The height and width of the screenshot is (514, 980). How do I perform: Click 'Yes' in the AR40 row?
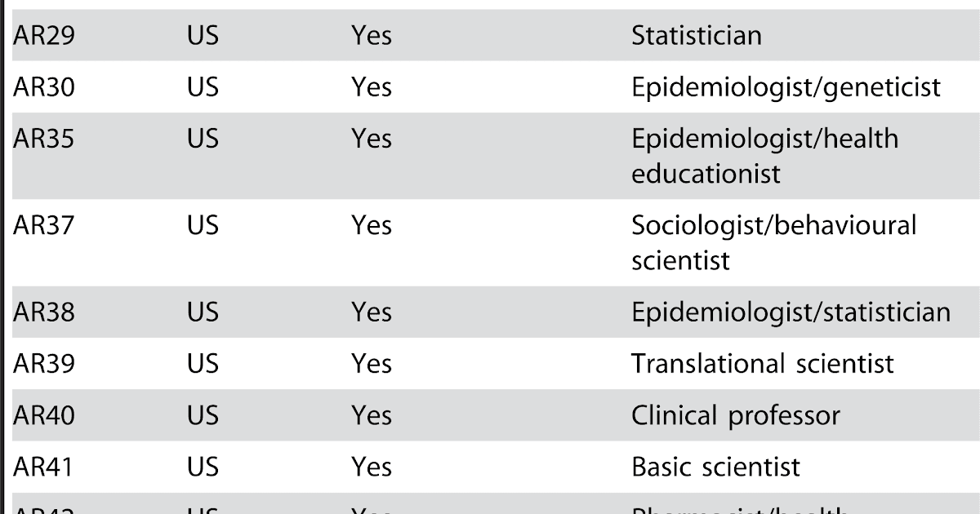[x=372, y=416]
